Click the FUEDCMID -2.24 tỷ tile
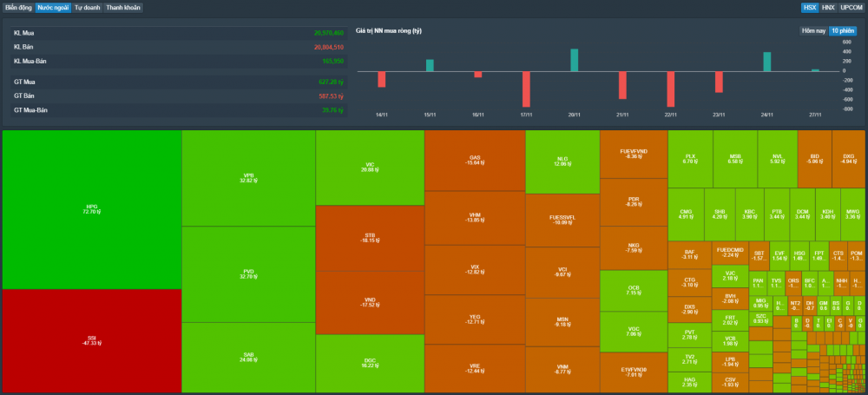This screenshot has width=868, height=395. [x=730, y=253]
